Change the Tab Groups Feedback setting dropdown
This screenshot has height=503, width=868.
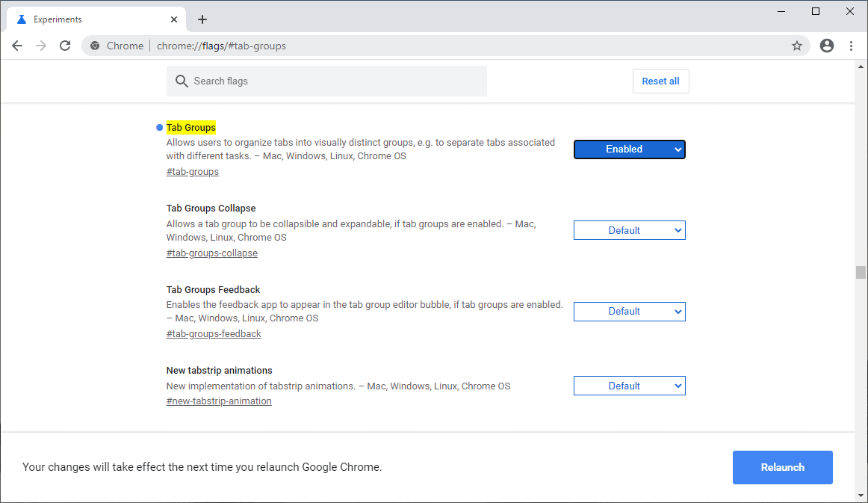629,312
